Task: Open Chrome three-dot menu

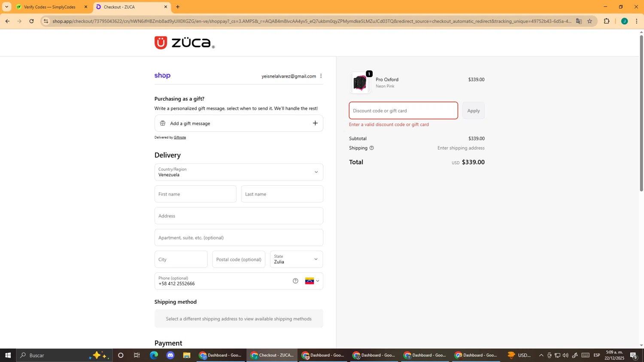Action: coord(637,21)
